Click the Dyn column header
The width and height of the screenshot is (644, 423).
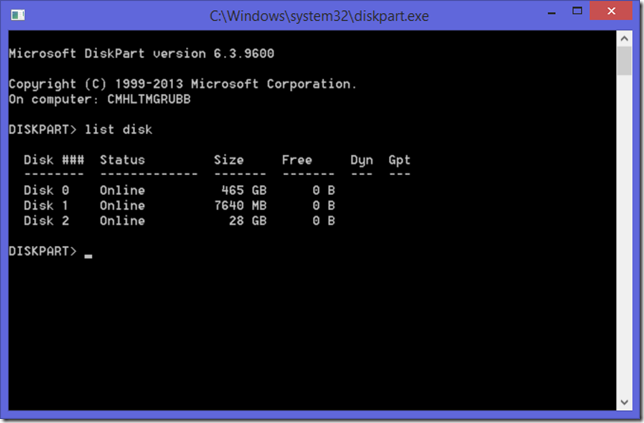pyautogui.click(x=361, y=160)
